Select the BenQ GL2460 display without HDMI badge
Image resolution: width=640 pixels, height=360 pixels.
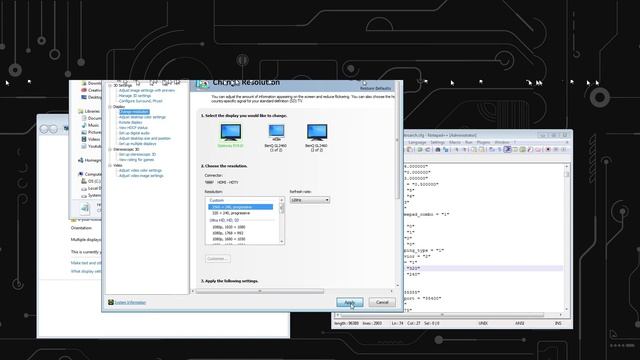pyautogui.click(x=317, y=133)
